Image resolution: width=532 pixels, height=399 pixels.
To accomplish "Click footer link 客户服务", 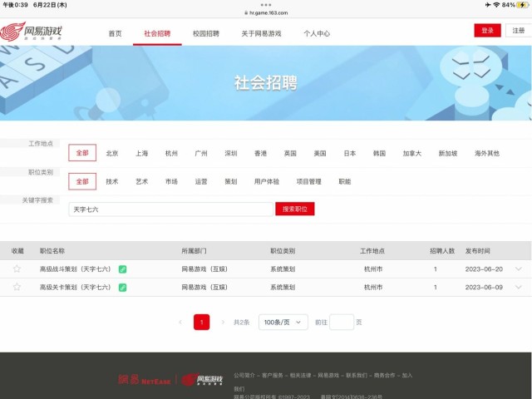I will pyautogui.click(x=273, y=375).
